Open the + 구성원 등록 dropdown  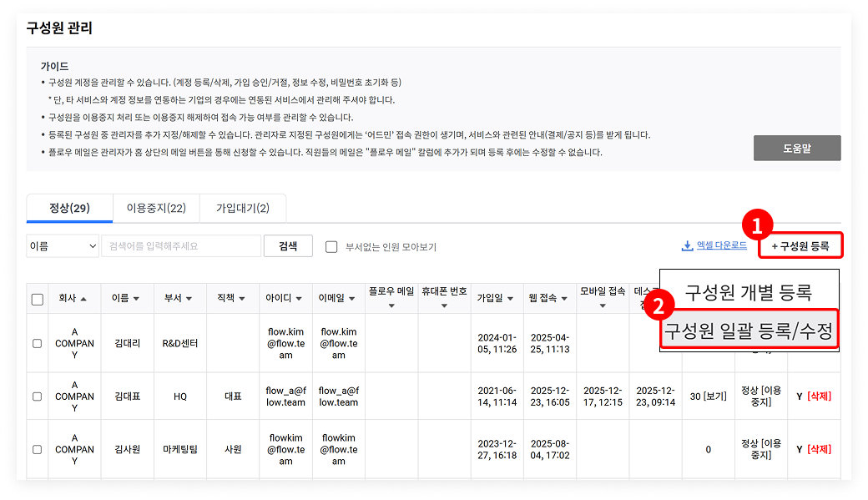[800, 246]
